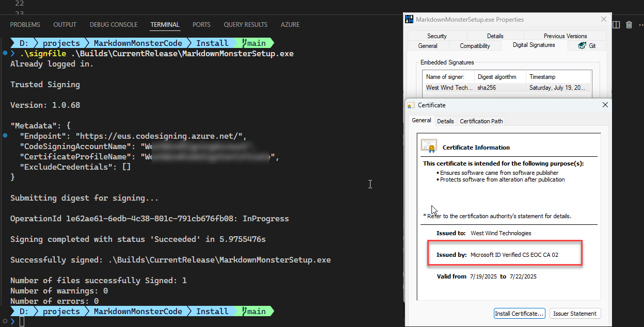This screenshot has height=327, width=644.
Task: Click the Install Certificate button
Action: coord(519,314)
